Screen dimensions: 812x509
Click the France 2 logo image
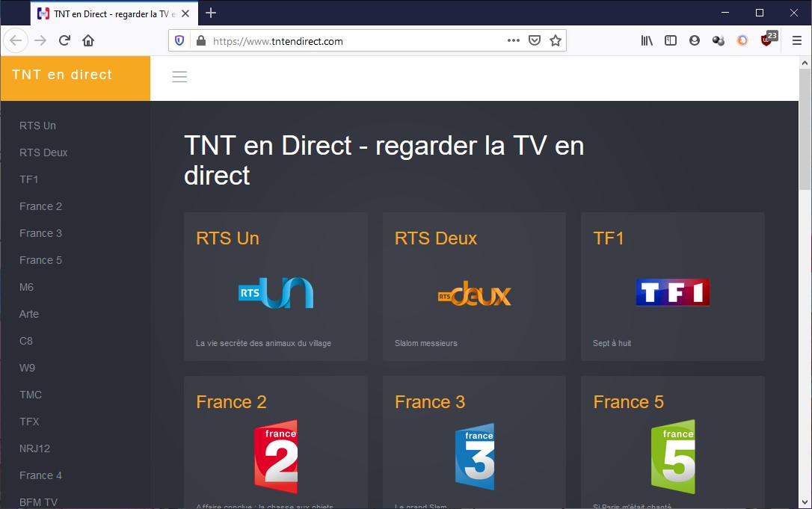[x=276, y=457]
